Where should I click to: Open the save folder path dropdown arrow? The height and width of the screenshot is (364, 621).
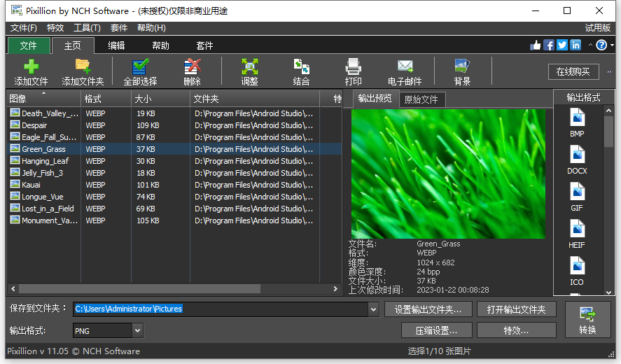(x=373, y=309)
